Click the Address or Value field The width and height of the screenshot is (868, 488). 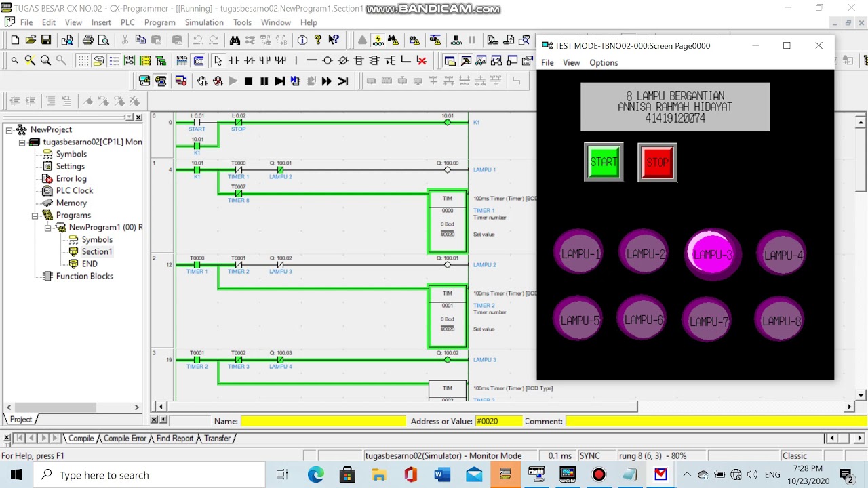(498, 421)
